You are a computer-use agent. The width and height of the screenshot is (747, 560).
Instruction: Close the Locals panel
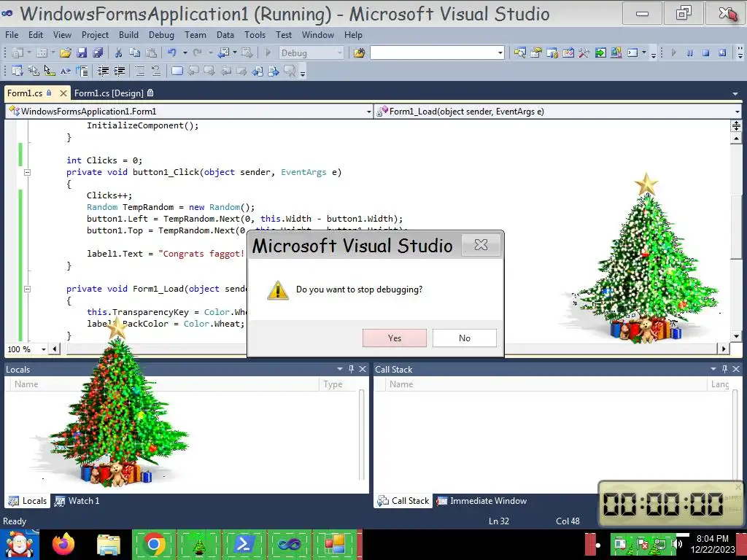pos(363,369)
